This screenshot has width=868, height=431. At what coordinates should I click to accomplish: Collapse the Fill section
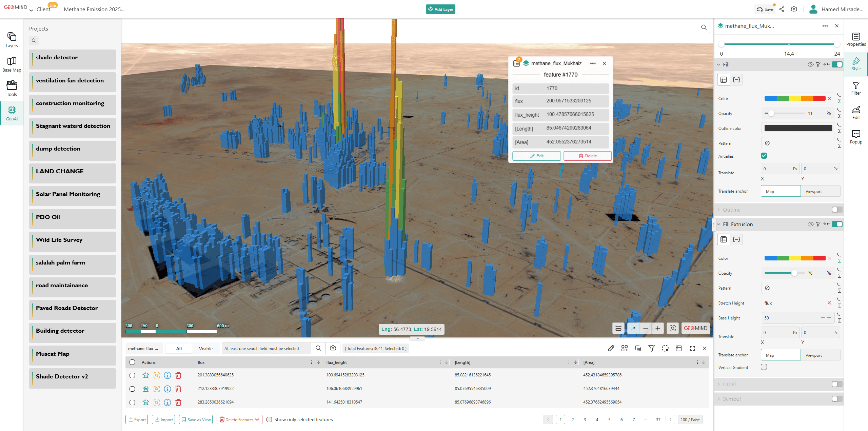point(718,64)
